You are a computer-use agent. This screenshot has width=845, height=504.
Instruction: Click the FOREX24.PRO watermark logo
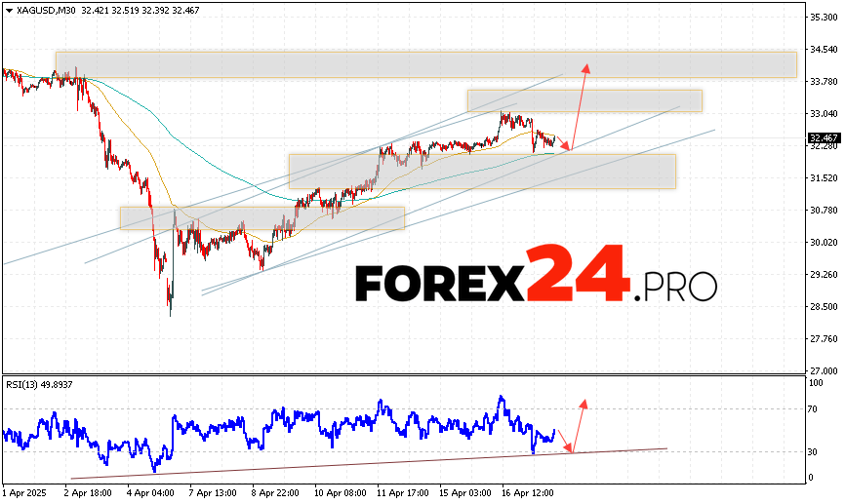(536, 282)
